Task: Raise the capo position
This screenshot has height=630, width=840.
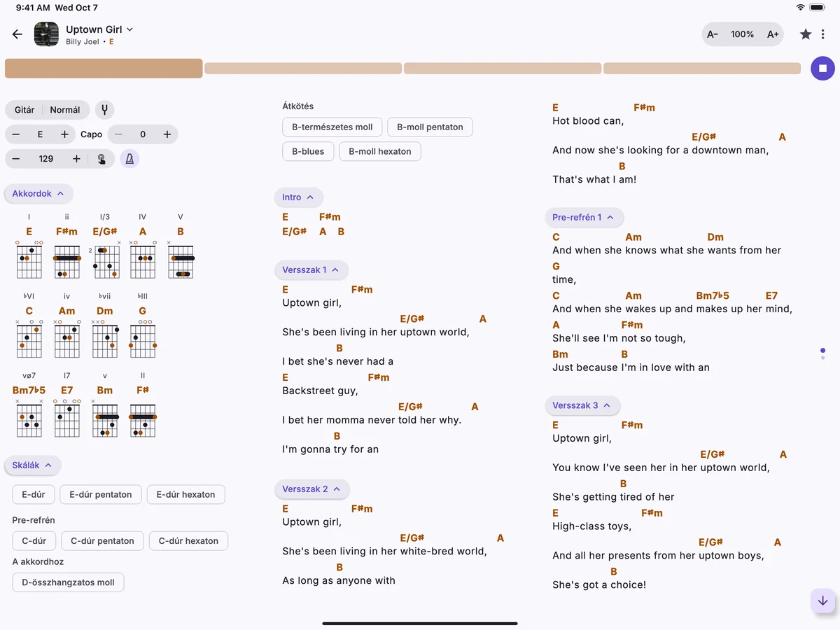Action: pos(167,134)
